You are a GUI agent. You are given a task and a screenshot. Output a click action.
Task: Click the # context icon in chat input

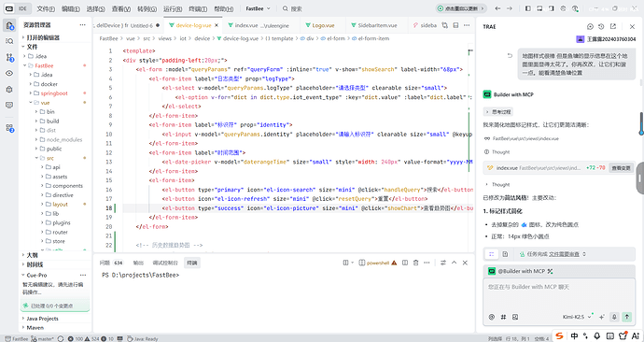[504, 317]
